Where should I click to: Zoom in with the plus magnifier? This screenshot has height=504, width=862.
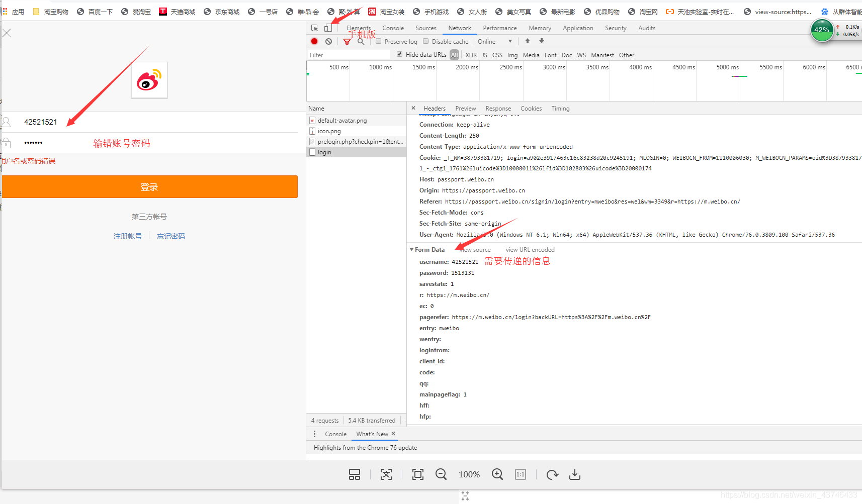click(497, 474)
